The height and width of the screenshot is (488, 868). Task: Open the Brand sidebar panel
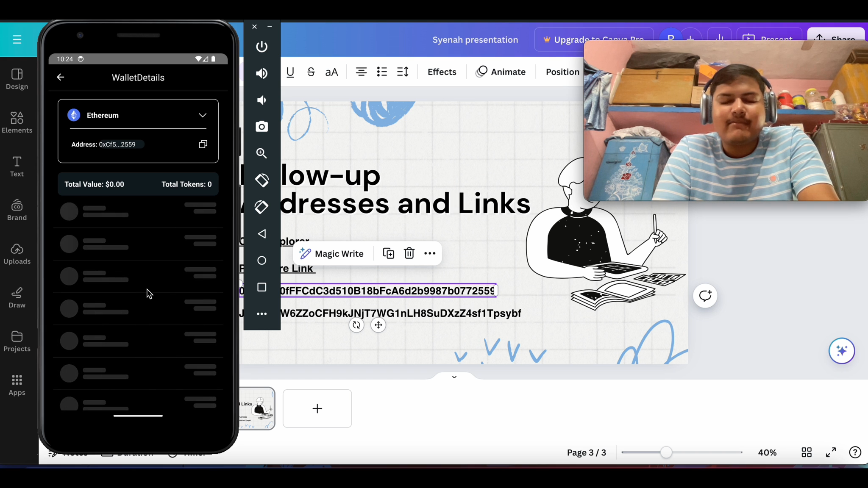[17, 210]
